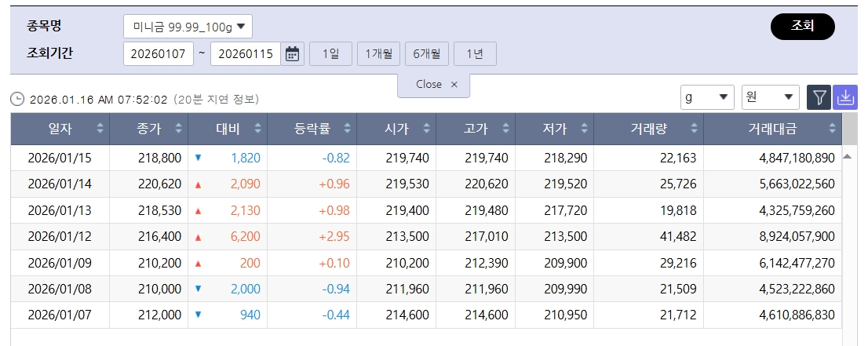Click the clock icon beside timestamp
The height and width of the screenshot is (346, 868).
(x=18, y=100)
